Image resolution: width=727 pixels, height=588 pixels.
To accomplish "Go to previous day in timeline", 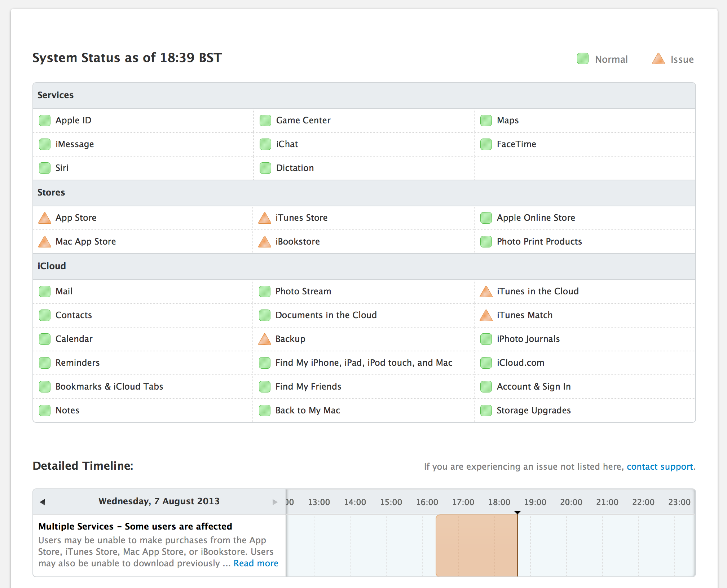I will tap(43, 502).
